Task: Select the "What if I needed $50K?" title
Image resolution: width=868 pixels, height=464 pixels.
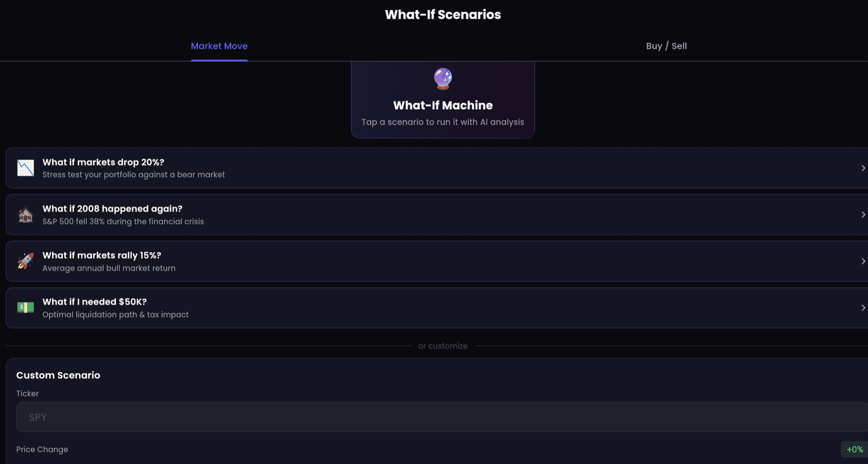Action: point(94,302)
